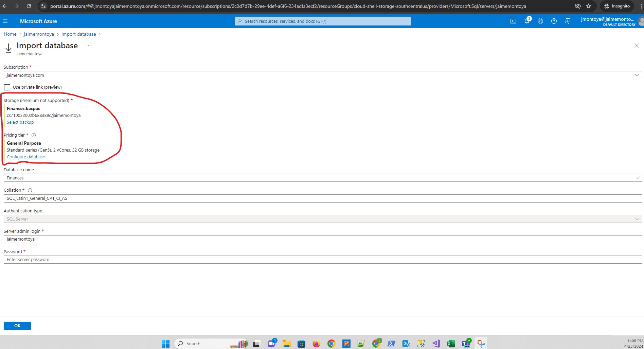Open File Explorer from the taskbar
The width and height of the screenshot is (644, 349).
286,344
